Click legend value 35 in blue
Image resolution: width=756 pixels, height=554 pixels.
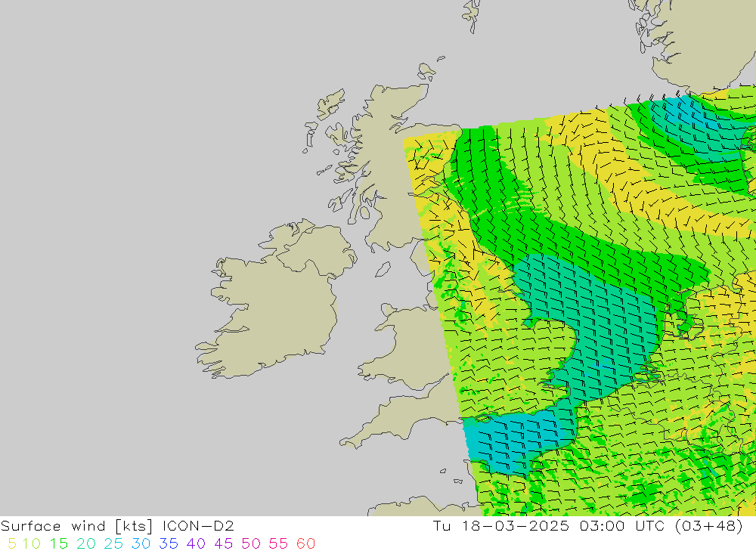click(169, 544)
